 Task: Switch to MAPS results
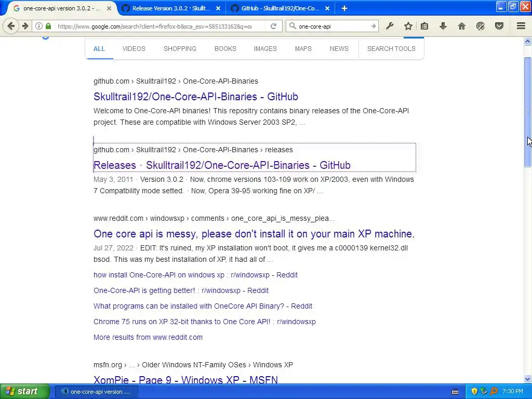pos(303,49)
